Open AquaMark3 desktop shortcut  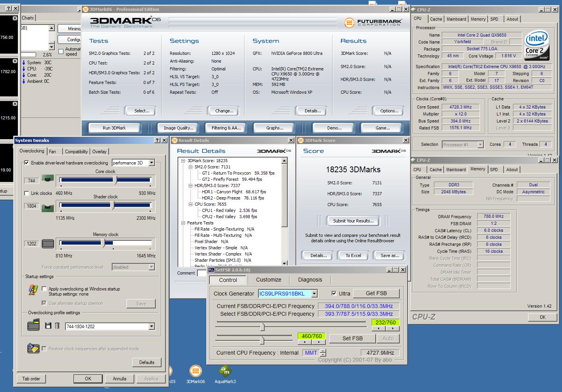pos(225,374)
